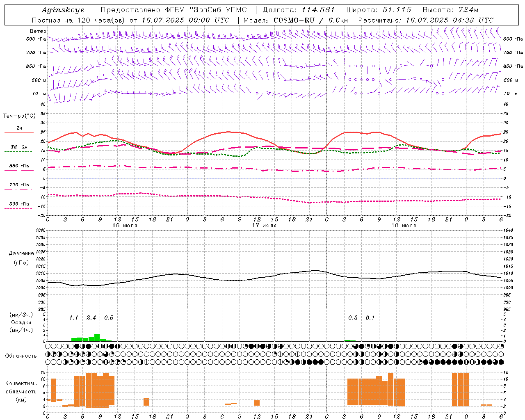Click the precipitation amount "1.1"
The image size is (525, 420).
(73, 318)
